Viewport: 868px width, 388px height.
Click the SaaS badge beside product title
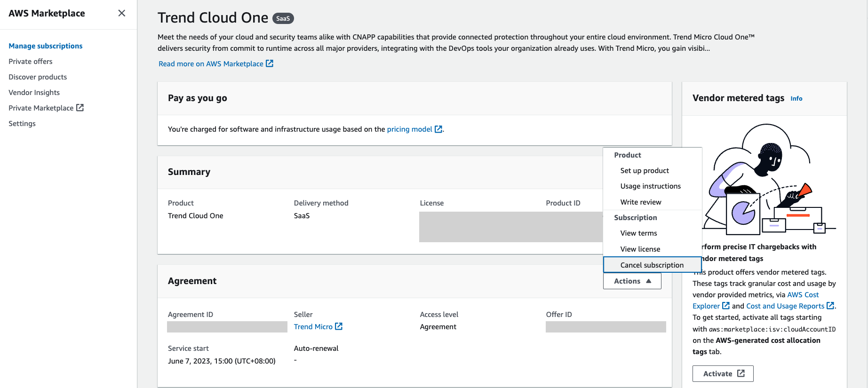click(283, 18)
